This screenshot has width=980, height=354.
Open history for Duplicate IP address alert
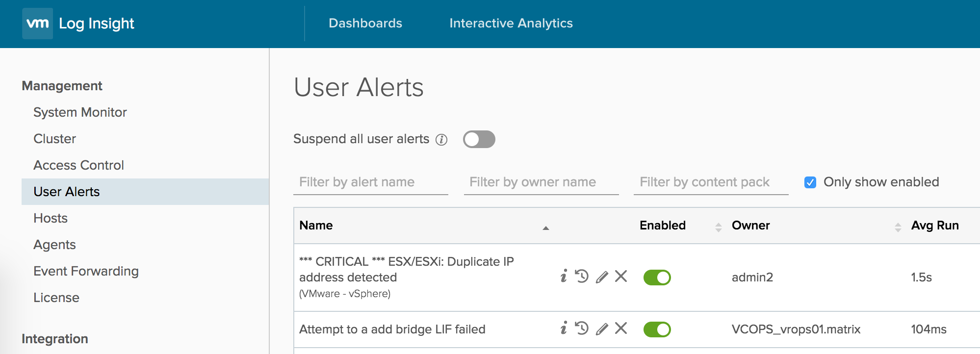(582, 277)
